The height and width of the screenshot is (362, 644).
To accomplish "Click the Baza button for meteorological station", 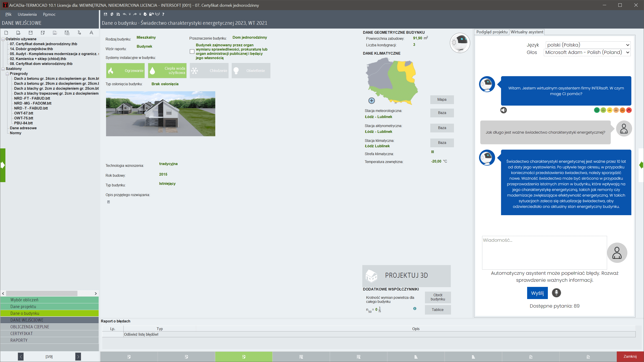I will point(442,113).
